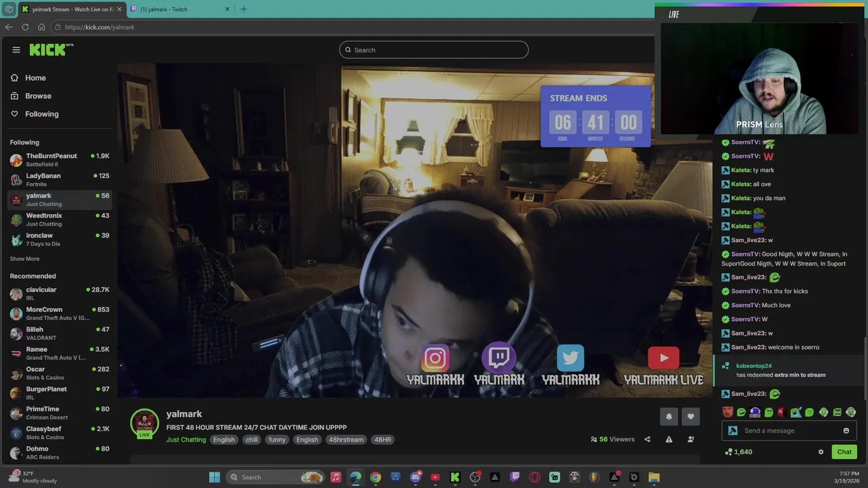Click '56 Viewers' count below video
Image resolution: width=868 pixels, height=488 pixels.
[x=612, y=439]
